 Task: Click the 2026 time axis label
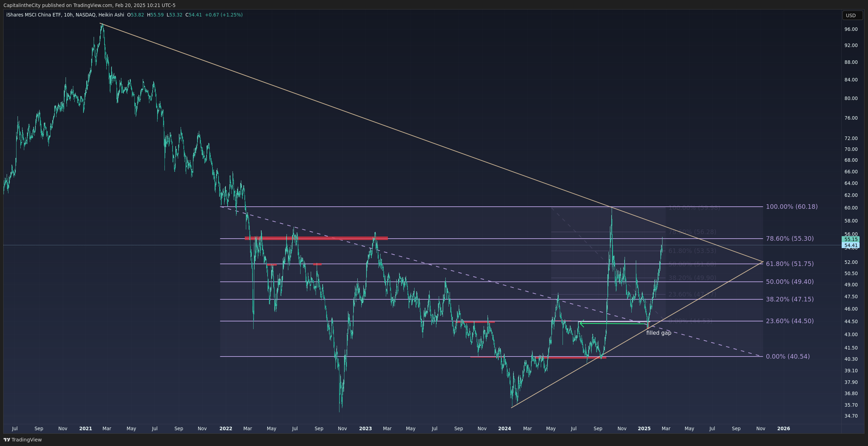click(784, 428)
